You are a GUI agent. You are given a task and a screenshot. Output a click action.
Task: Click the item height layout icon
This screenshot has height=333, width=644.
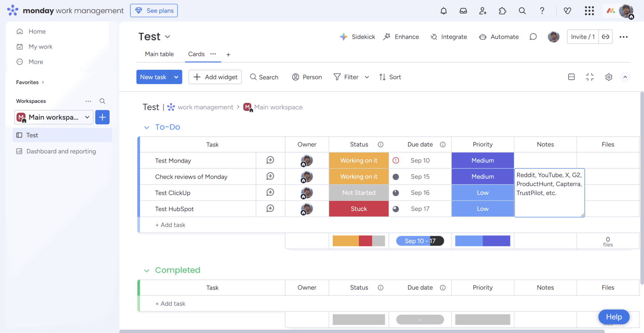click(x=571, y=77)
